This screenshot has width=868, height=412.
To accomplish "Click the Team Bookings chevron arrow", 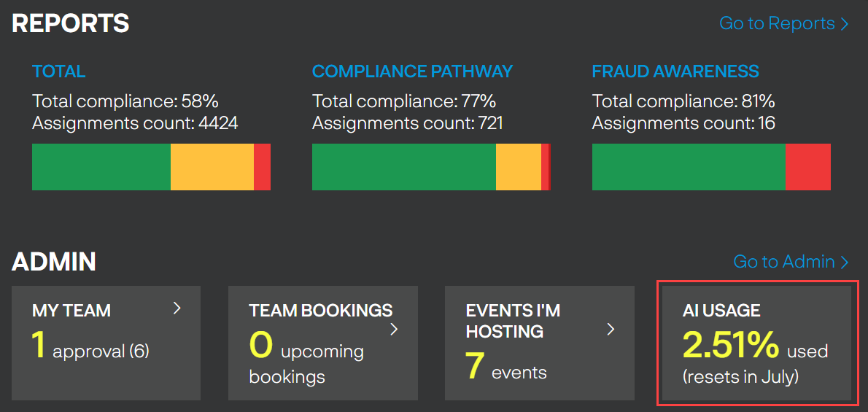I will coord(394,330).
